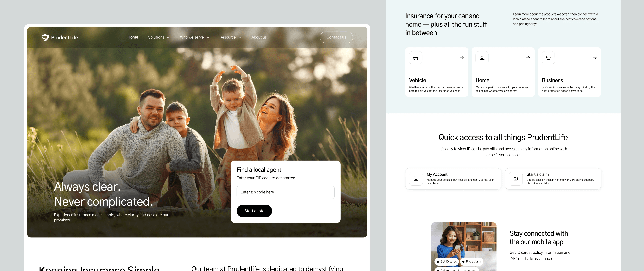
Task: Select the Get ID cards chip
Action: pos(447,261)
